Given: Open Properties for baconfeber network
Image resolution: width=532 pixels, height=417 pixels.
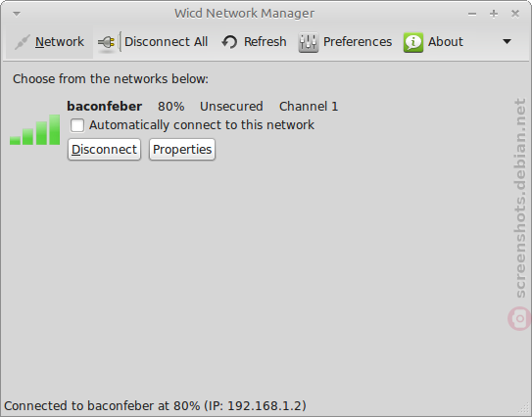Looking at the screenshot, I should tap(182, 149).
